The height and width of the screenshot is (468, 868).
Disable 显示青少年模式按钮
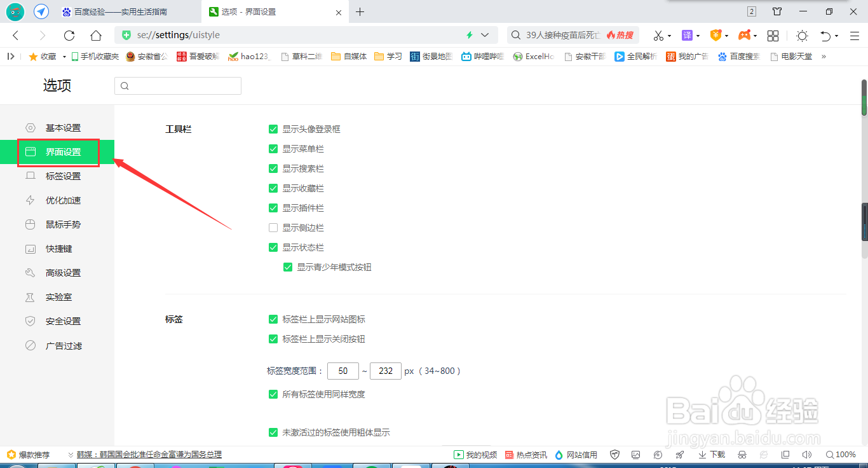(288, 267)
